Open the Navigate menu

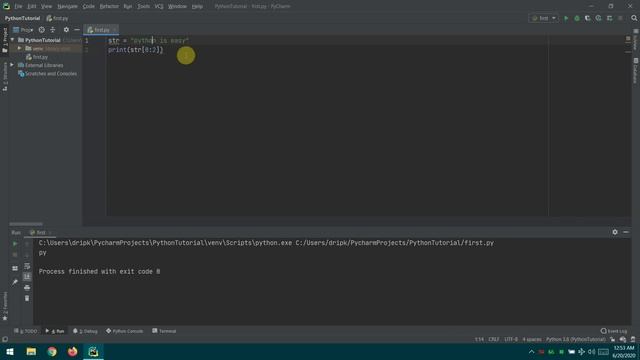67,7
